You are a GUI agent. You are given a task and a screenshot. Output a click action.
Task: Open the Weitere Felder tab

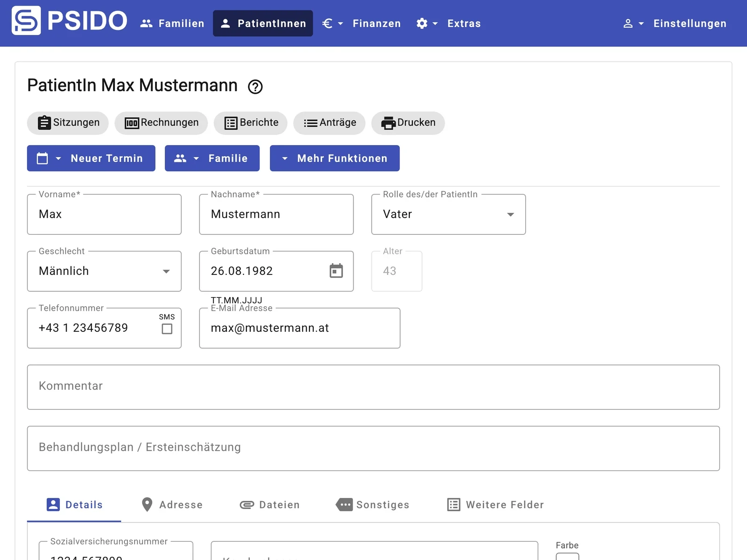495,505
